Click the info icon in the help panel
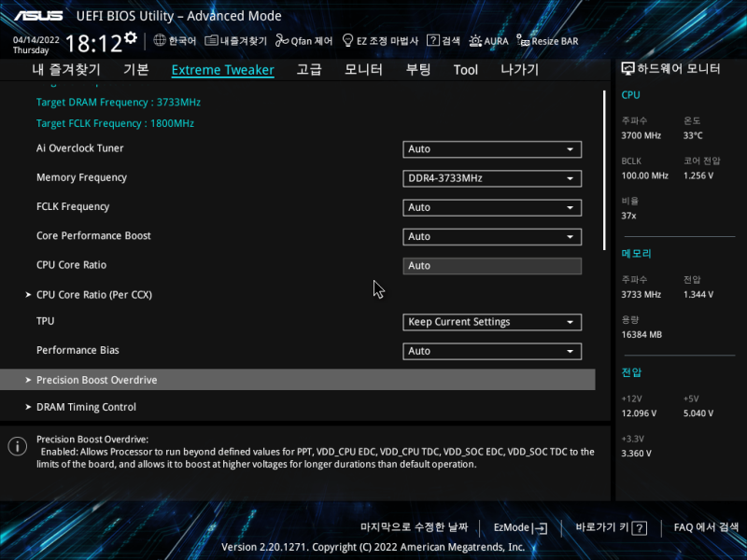The image size is (747, 560). click(18, 446)
